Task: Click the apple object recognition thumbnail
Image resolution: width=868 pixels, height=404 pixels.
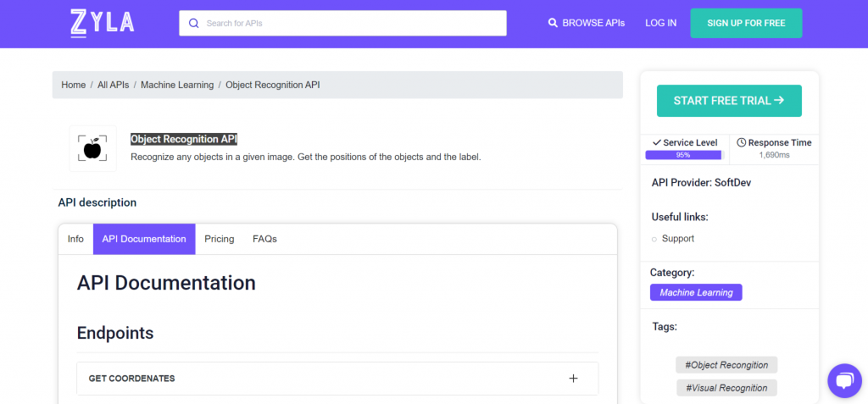Action: click(93, 148)
